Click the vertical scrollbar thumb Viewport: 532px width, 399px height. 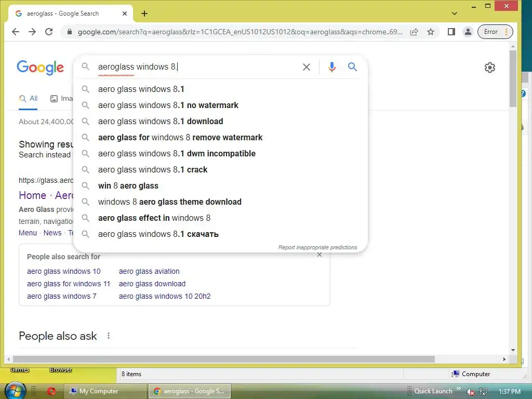point(513,79)
